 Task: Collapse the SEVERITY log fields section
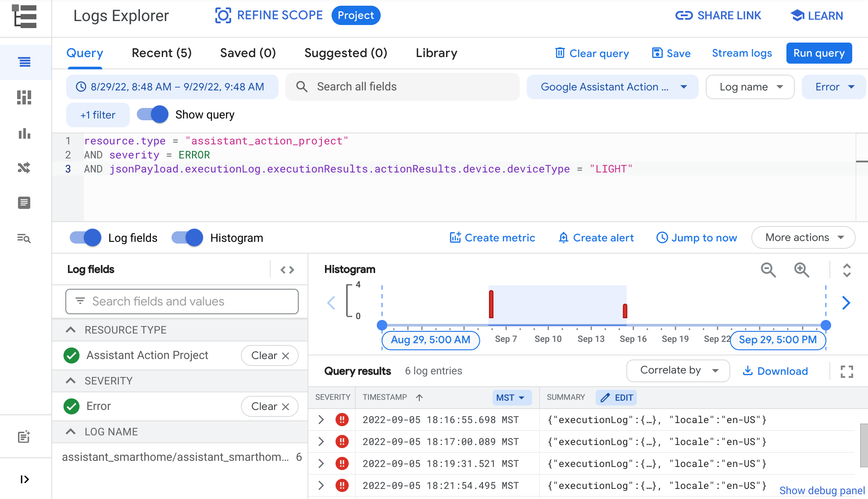pyautogui.click(x=71, y=381)
